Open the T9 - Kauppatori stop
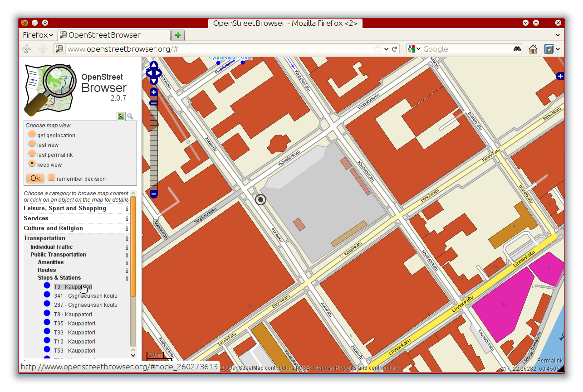 [x=73, y=287]
